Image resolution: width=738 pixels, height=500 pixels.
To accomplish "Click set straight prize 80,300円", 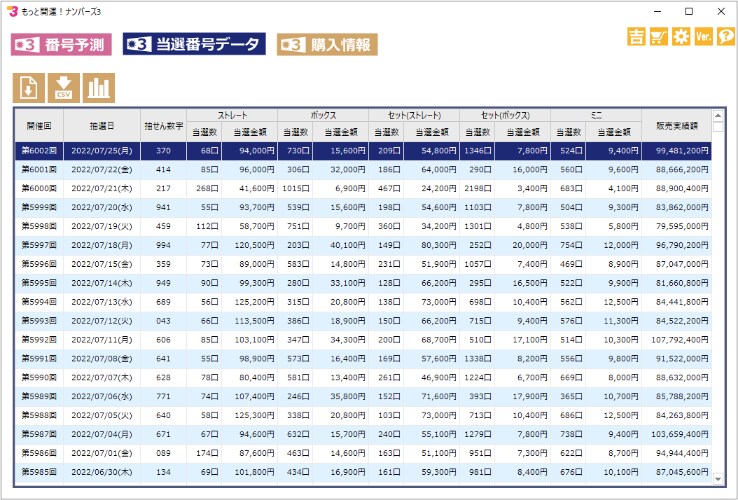I will click(439, 245).
